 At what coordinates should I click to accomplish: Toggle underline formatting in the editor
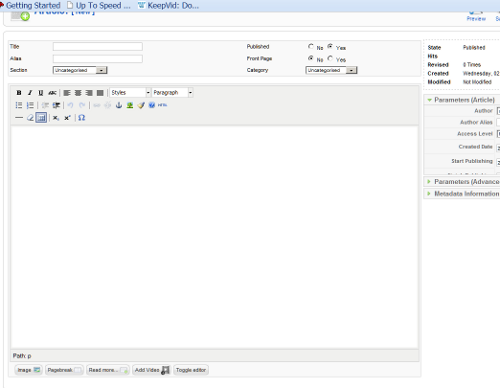click(41, 93)
